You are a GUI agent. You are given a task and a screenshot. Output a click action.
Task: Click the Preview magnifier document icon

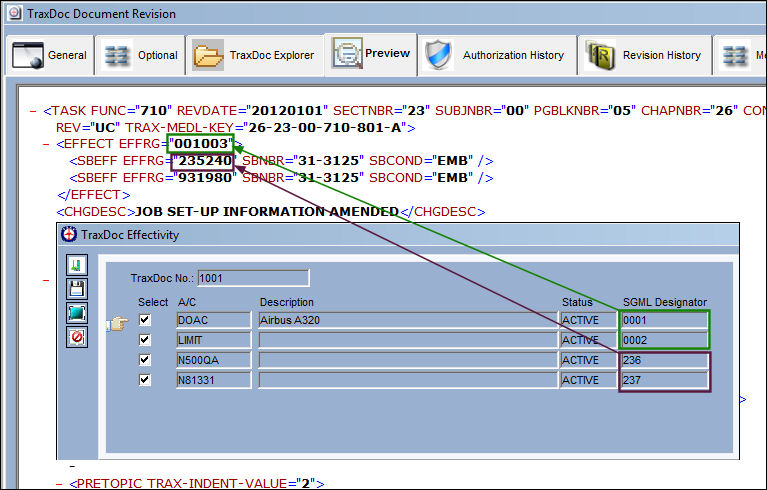(347, 53)
